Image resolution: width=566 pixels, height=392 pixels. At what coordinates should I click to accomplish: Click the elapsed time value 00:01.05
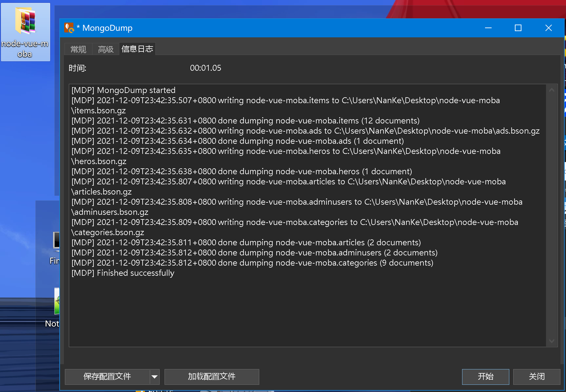point(205,68)
